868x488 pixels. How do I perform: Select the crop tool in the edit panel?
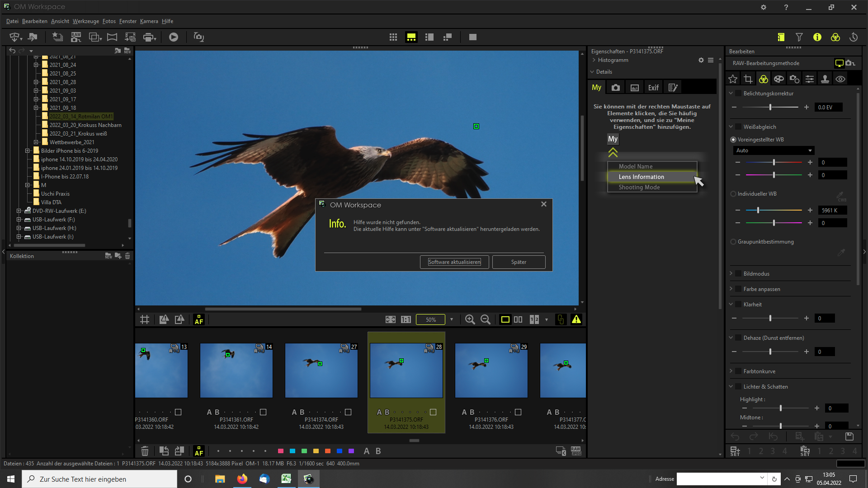(748, 79)
